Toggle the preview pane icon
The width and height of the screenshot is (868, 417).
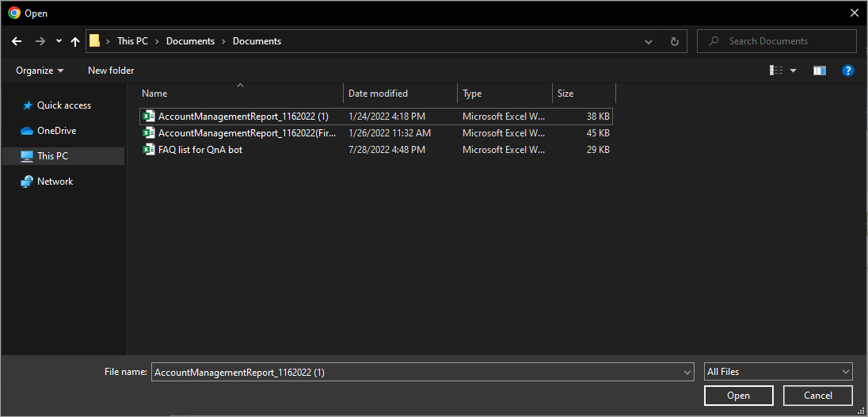[820, 71]
